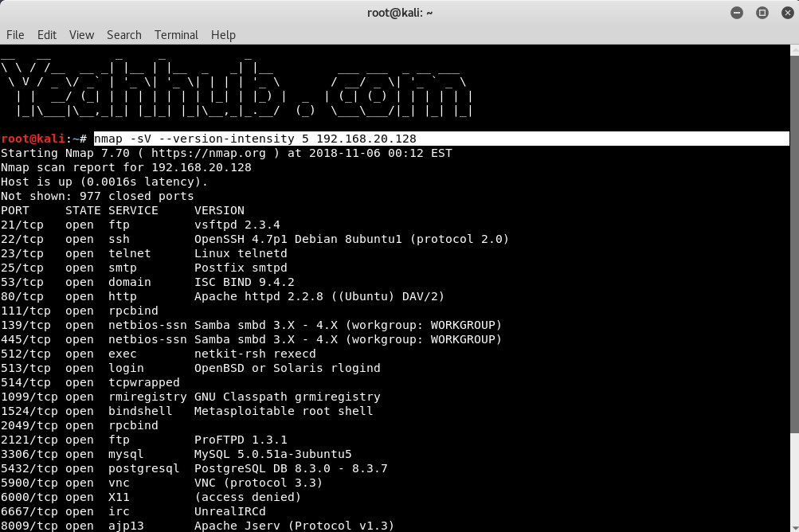Click the 5900/tcp port entry
This screenshot has height=532, width=799.
click(29, 483)
